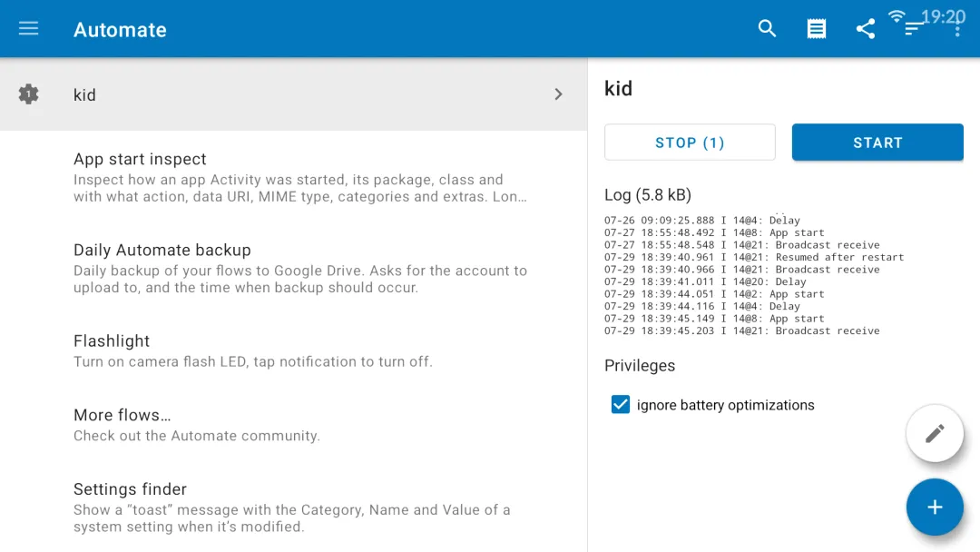This screenshot has width=980, height=552.
Task: Add a new flow with plus button
Action: (935, 507)
